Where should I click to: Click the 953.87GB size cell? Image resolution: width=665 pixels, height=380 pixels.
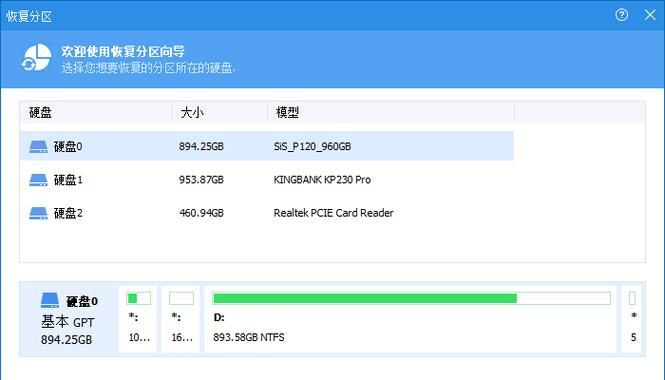pyautogui.click(x=201, y=180)
